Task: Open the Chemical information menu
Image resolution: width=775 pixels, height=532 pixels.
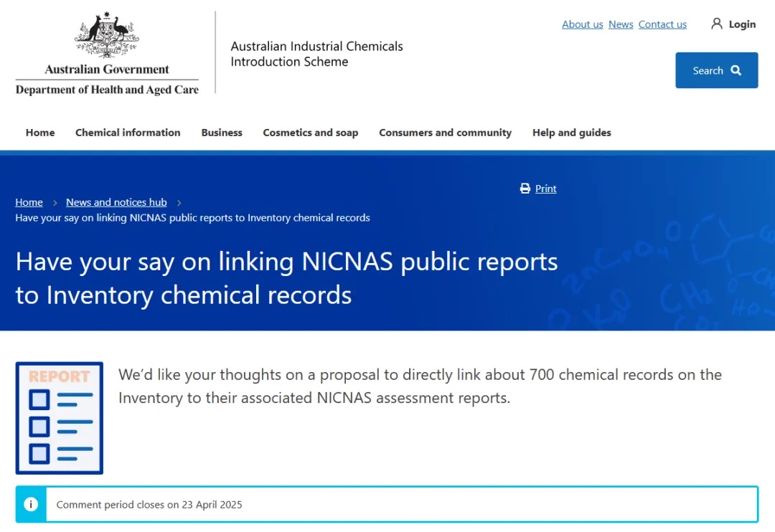Action: 128,133
